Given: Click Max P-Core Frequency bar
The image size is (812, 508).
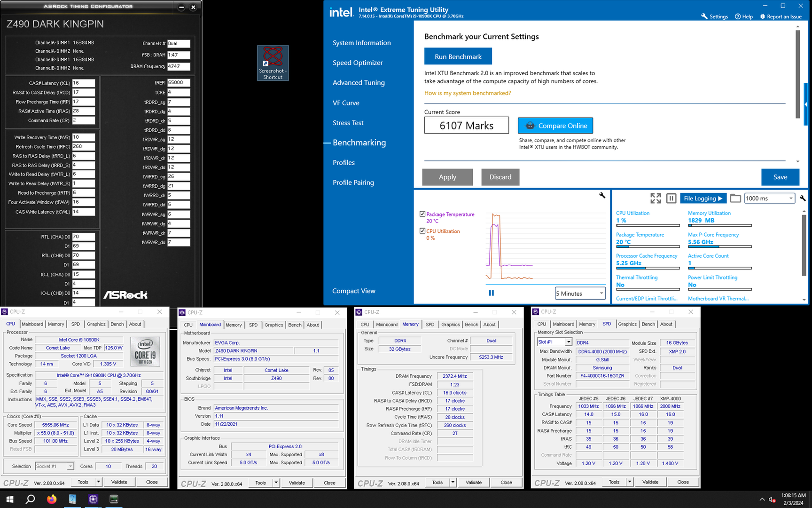Looking at the screenshot, I should [x=719, y=246].
